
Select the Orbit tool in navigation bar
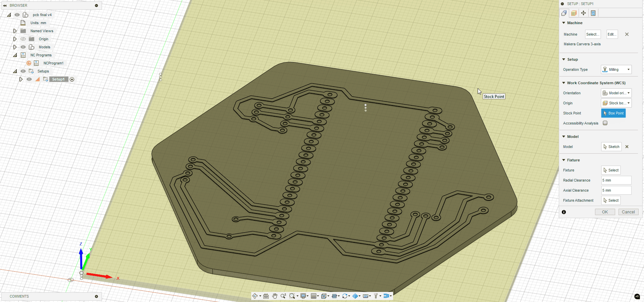(x=255, y=296)
